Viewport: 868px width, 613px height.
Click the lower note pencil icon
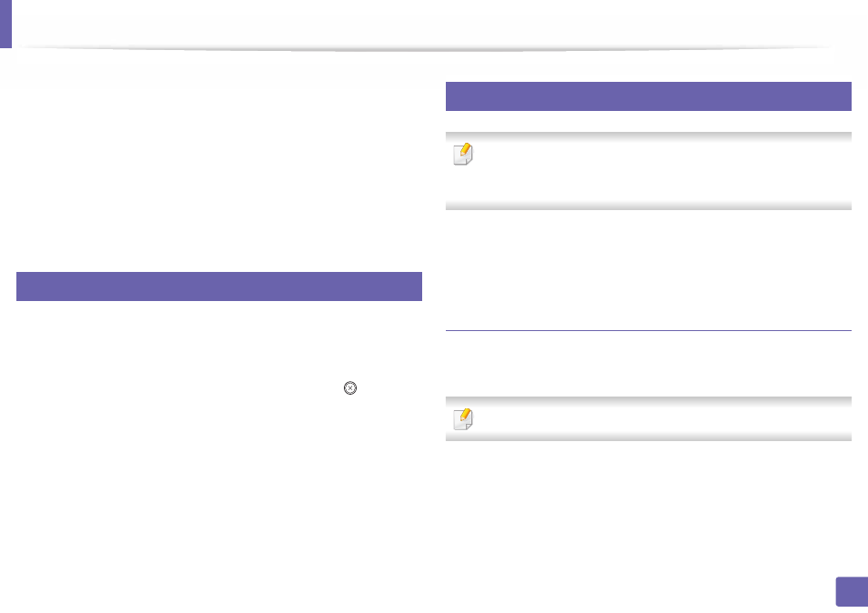click(463, 418)
